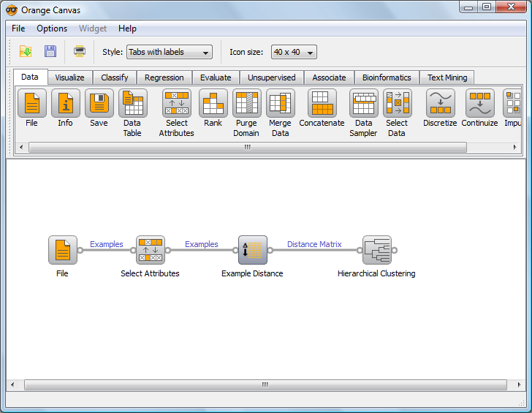532x413 pixels.
Task: Open the Icon size dropdown
Action: tap(294, 52)
